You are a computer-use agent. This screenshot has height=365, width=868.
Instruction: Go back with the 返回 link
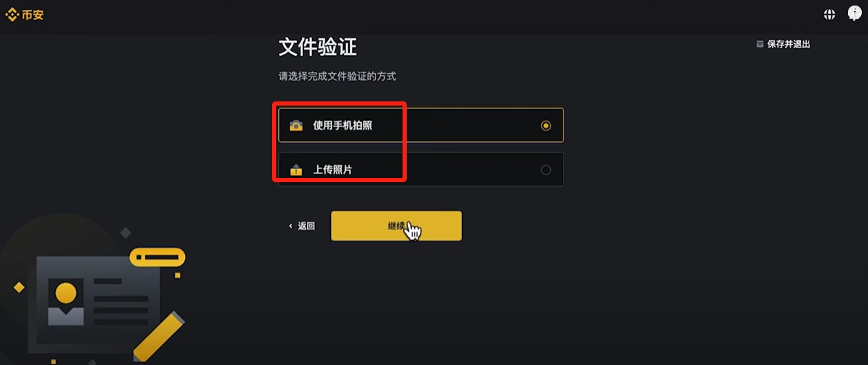[x=307, y=226]
